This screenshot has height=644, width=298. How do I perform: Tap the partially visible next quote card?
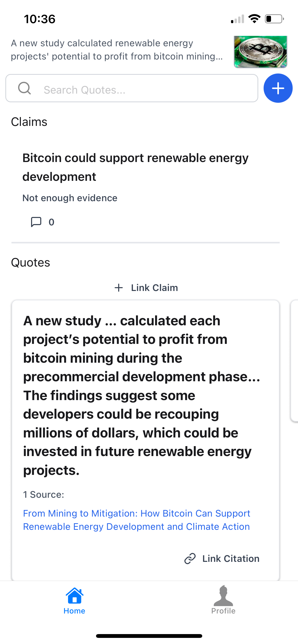(x=294, y=361)
